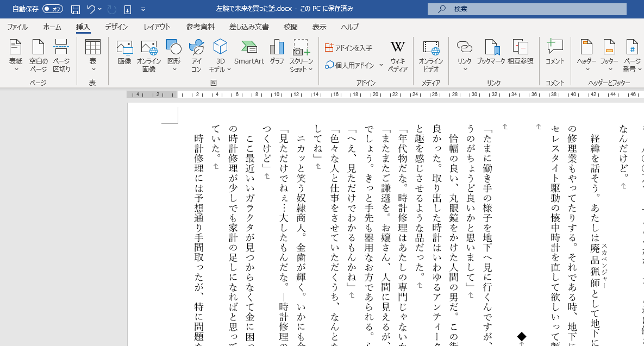
Task: Switch to the ホーム tab
Action: click(x=52, y=27)
